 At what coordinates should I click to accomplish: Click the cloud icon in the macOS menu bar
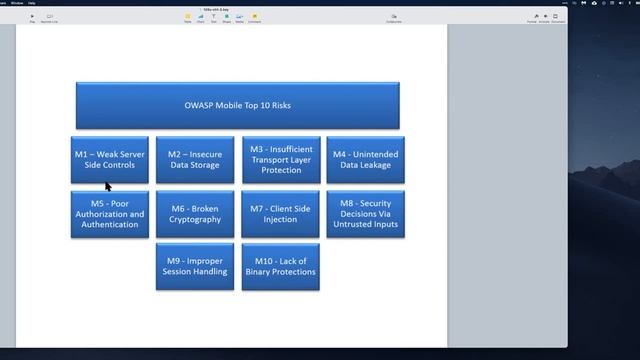click(594, 3)
